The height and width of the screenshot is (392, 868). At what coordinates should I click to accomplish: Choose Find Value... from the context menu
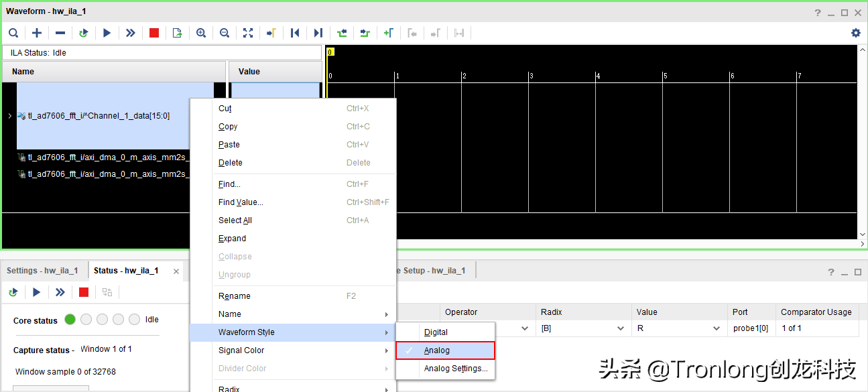241,202
